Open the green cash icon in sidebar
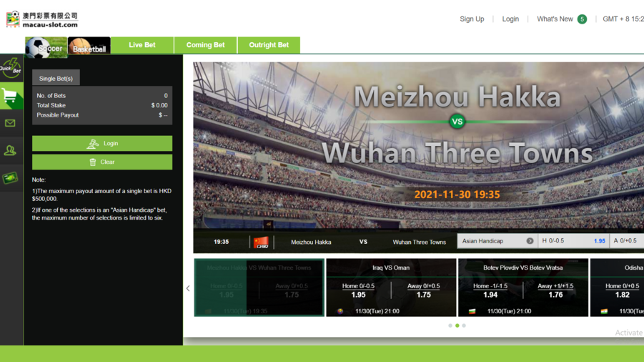644x362 pixels. [11, 178]
